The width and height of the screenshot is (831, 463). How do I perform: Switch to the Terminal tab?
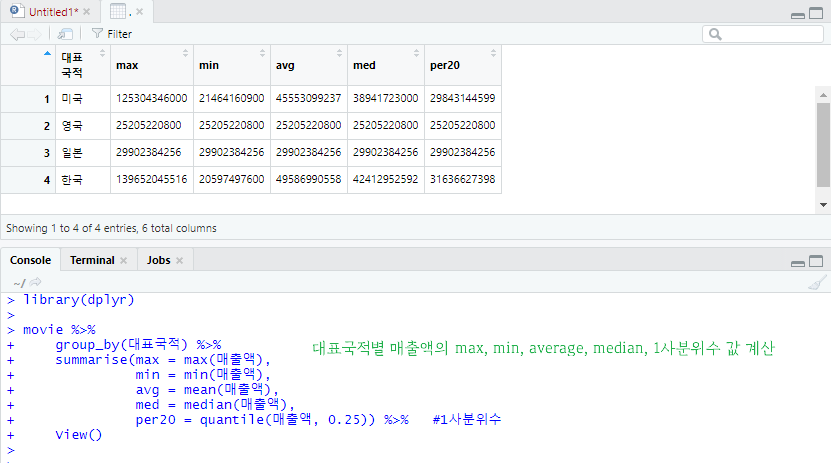tap(92, 260)
